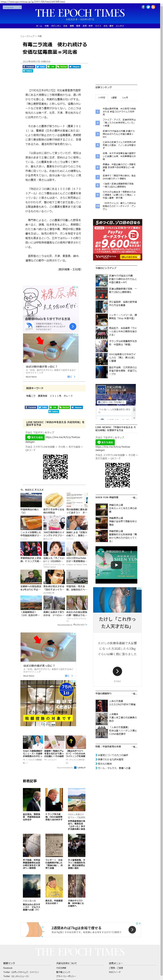Share article via LINE button under title
Viewport: 163px width, 980px height.
51,67
